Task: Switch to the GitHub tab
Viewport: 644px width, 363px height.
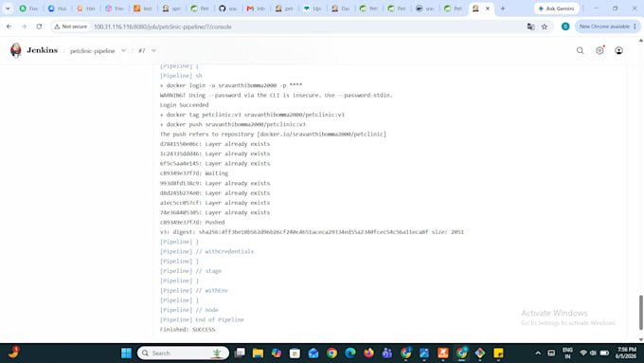Action: [228, 9]
